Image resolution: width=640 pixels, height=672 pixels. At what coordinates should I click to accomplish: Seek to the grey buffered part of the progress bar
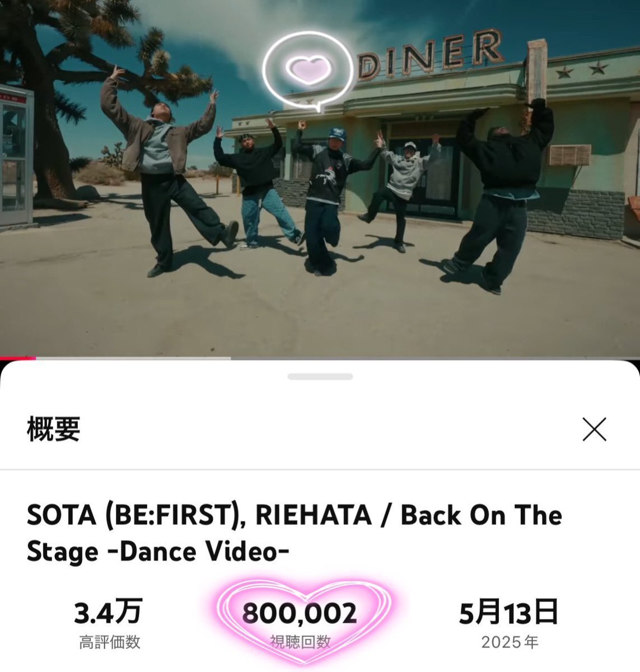[x=133, y=358]
